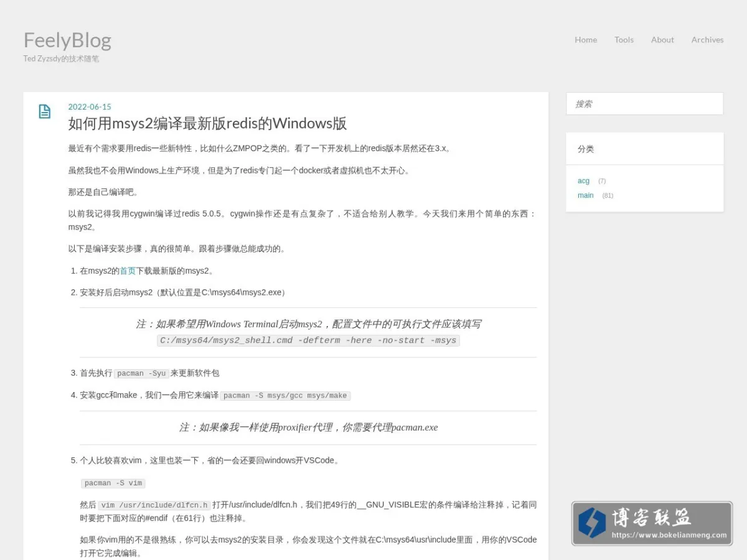
Task: Open the About page
Action: point(662,40)
